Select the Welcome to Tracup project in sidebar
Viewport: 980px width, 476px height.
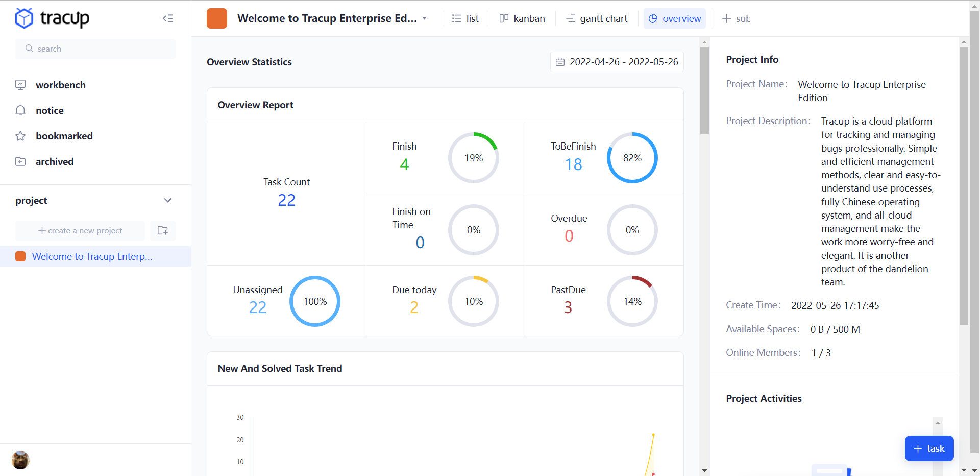click(92, 256)
